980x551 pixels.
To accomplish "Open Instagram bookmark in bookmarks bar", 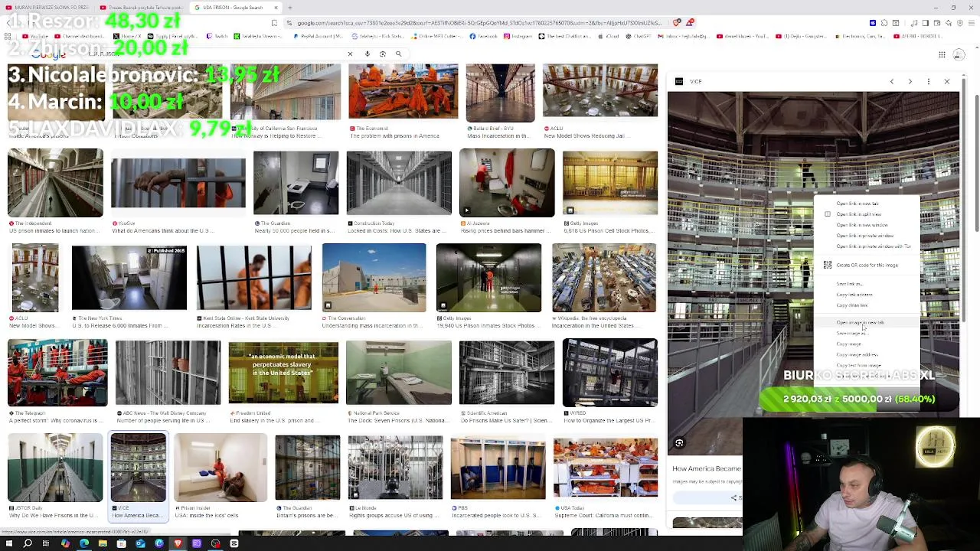I will (517, 36).
